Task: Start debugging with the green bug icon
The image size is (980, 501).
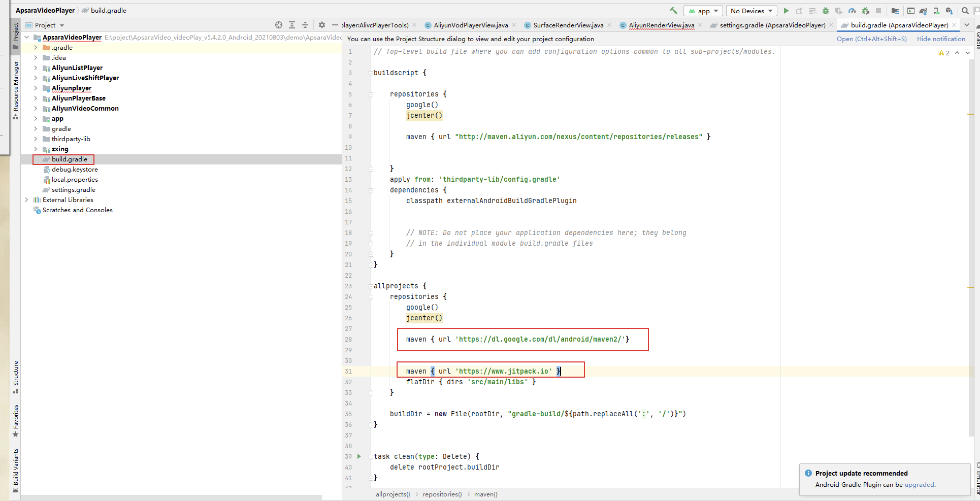Action: 826,11
